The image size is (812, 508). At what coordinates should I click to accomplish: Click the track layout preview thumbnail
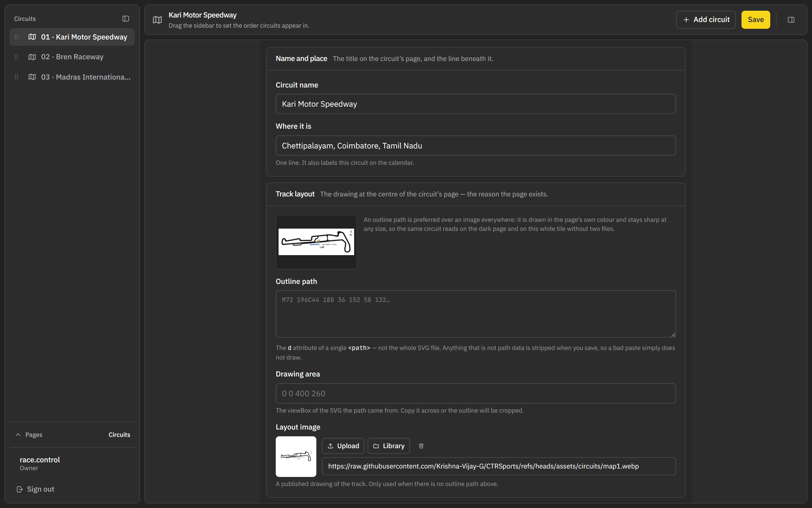(316, 242)
